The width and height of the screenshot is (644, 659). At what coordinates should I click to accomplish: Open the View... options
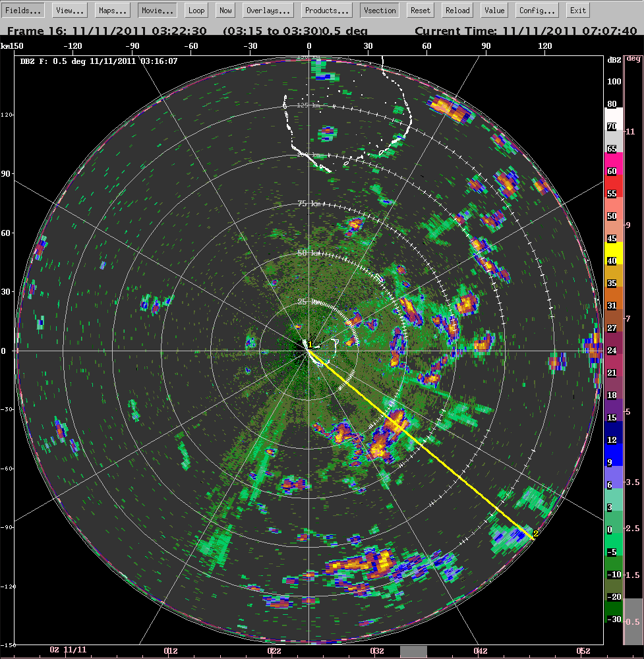click(x=69, y=11)
